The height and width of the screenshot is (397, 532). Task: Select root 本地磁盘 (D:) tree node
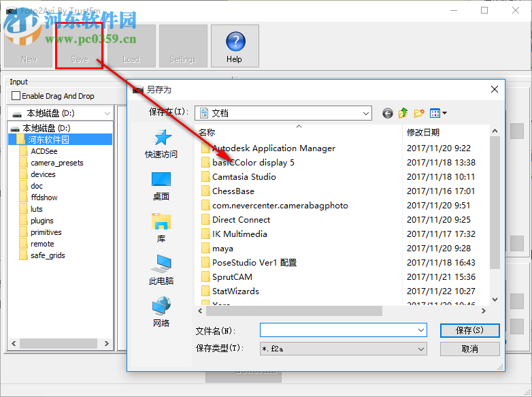(x=46, y=128)
